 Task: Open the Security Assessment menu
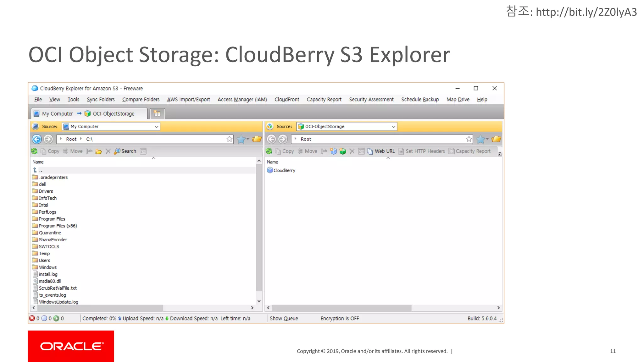(x=371, y=100)
